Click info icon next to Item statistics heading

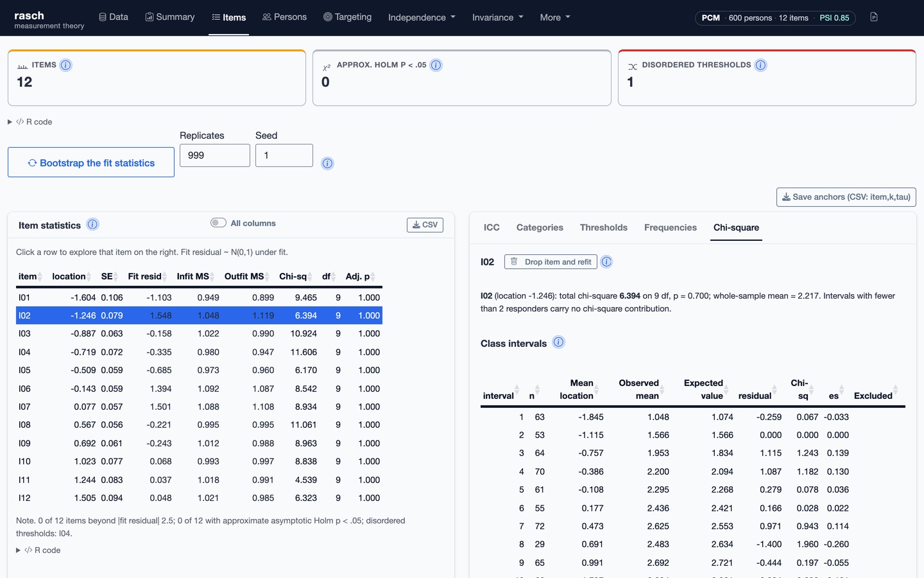(x=93, y=224)
